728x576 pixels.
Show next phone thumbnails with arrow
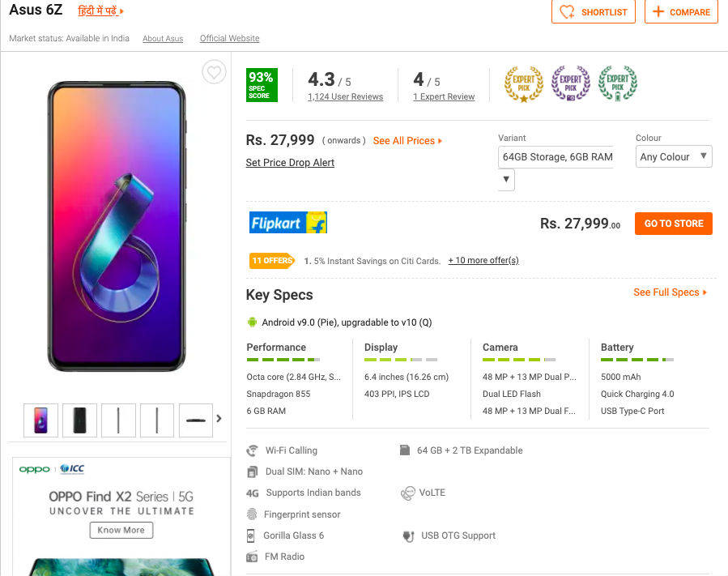219,419
